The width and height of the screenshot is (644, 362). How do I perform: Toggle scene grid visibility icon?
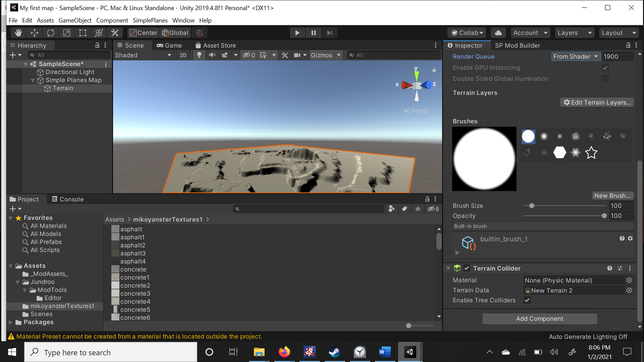click(263, 55)
